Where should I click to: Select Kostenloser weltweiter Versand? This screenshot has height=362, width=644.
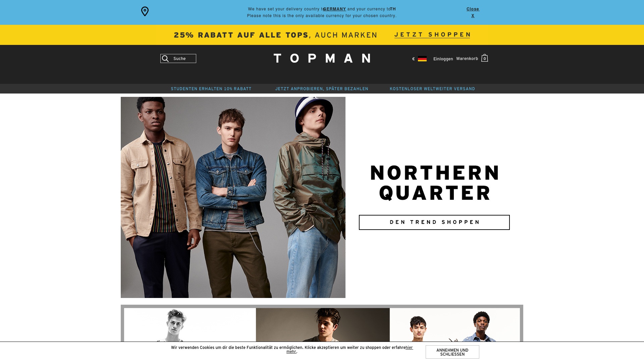432,89
